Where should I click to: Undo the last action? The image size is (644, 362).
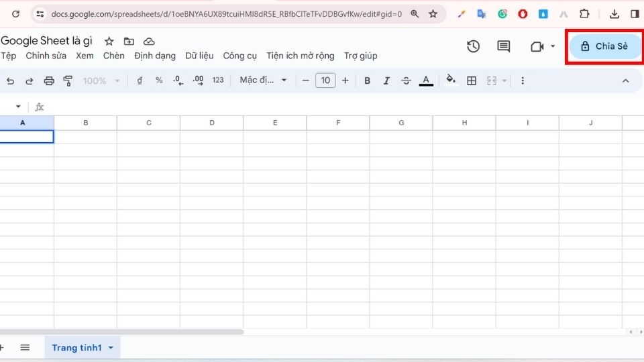click(10, 81)
